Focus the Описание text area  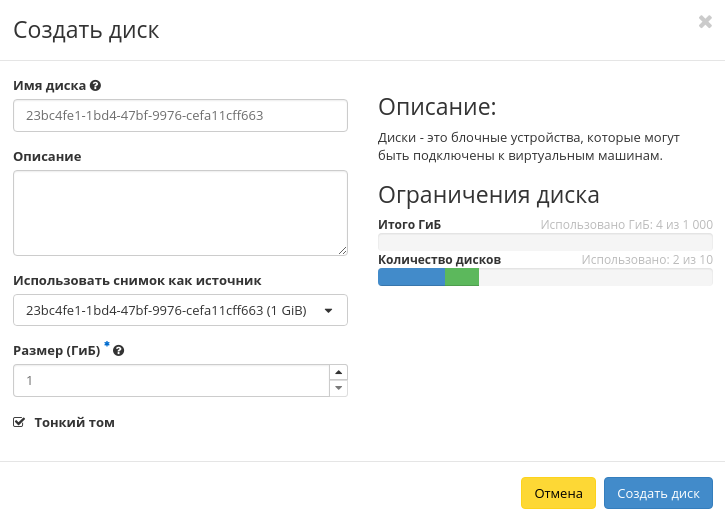tap(180, 212)
